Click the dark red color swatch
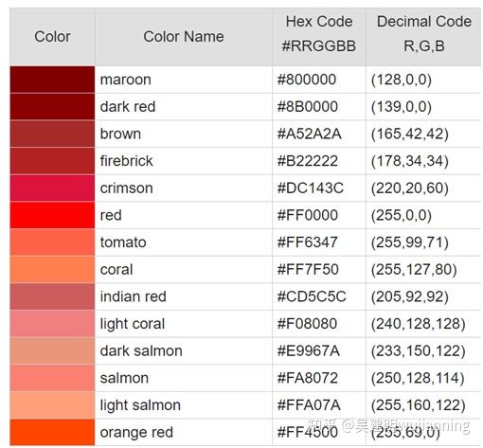Screen dimensions: 483x448 click(x=52, y=107)
